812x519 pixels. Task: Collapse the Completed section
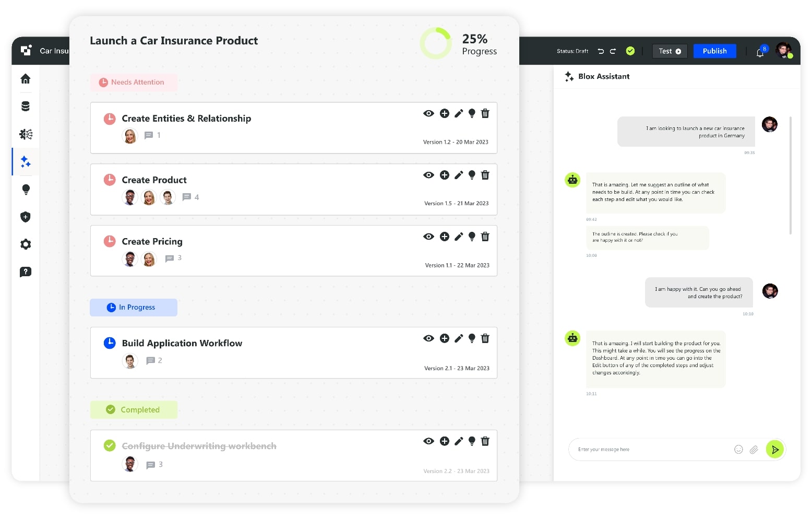[x=134, y=410]
